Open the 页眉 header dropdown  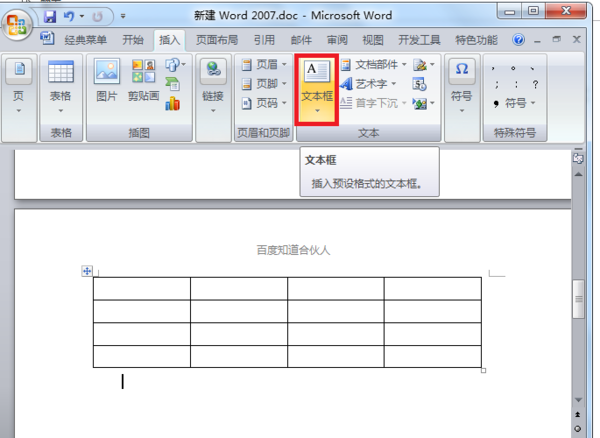[x=264, y=64]
